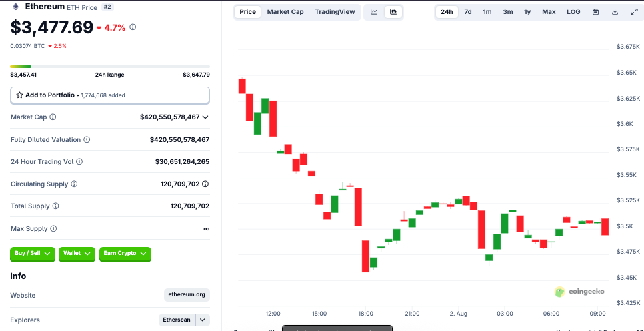Click the $3,477.69 price text
The width and height of the screenshot is (644, 331).
[52, 27]
